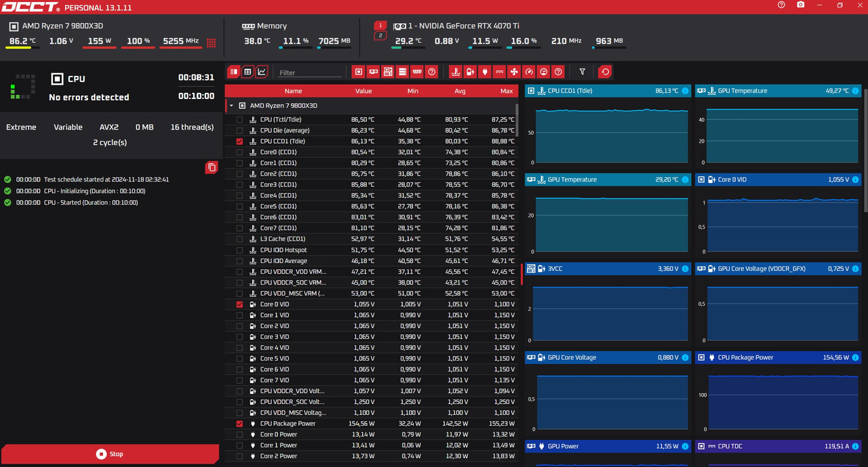Uncheck the CPU Package Power checkbox
Screen dimensions: 868x467
(239, 424)
